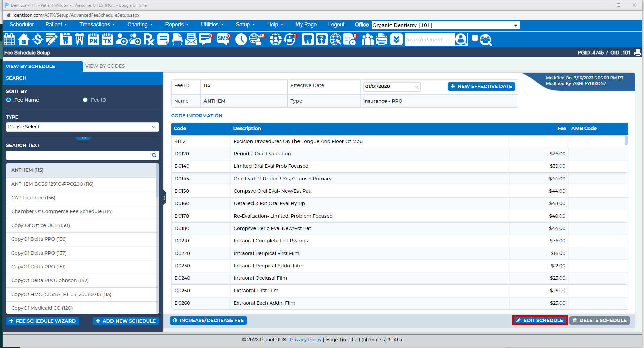Click the code table vertical scrollbar
644x348 pixels.
point(626,141)
